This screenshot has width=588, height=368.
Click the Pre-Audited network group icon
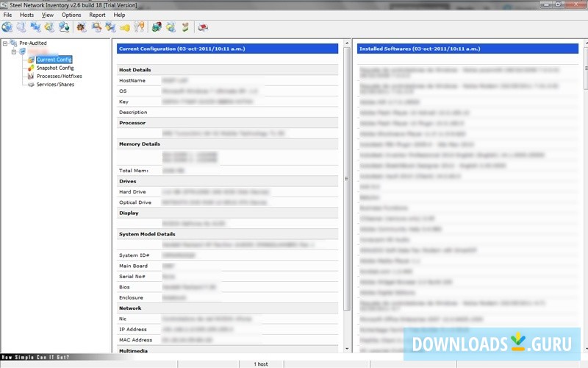(13, 43)
